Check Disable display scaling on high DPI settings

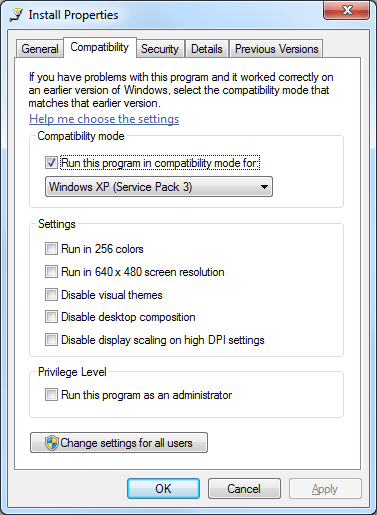click(51, 340)
